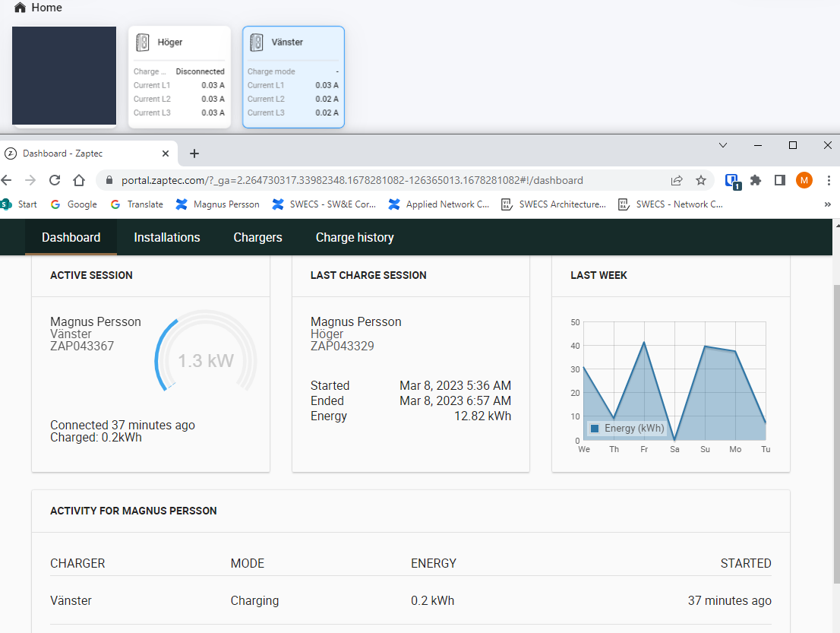
Task: Reload the Zaptec portal page
Action: coord(55,180)
